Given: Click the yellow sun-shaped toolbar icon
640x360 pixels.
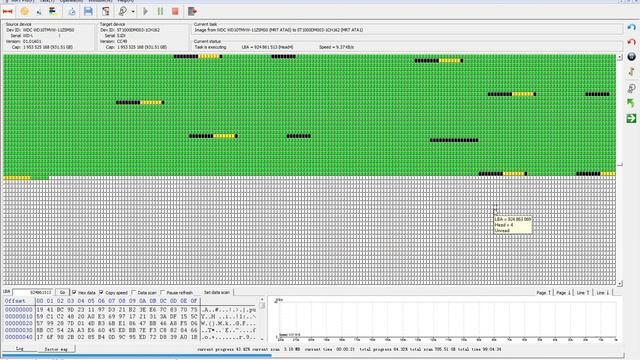Looking at the screenshot, I should (24, 11).
